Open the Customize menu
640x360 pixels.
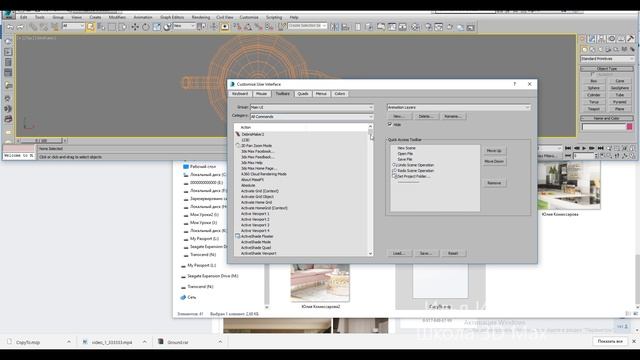click(x=249, y=18)
